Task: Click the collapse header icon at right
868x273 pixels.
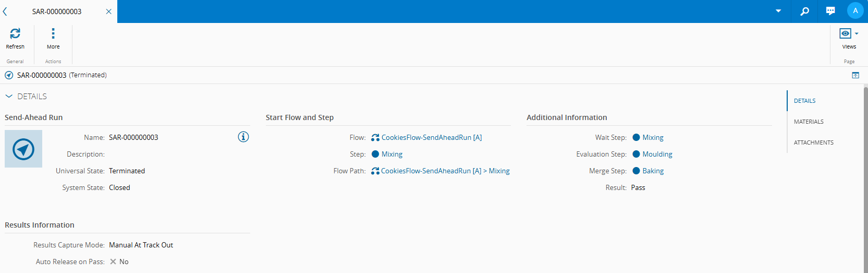Action: tap(855, 75)
